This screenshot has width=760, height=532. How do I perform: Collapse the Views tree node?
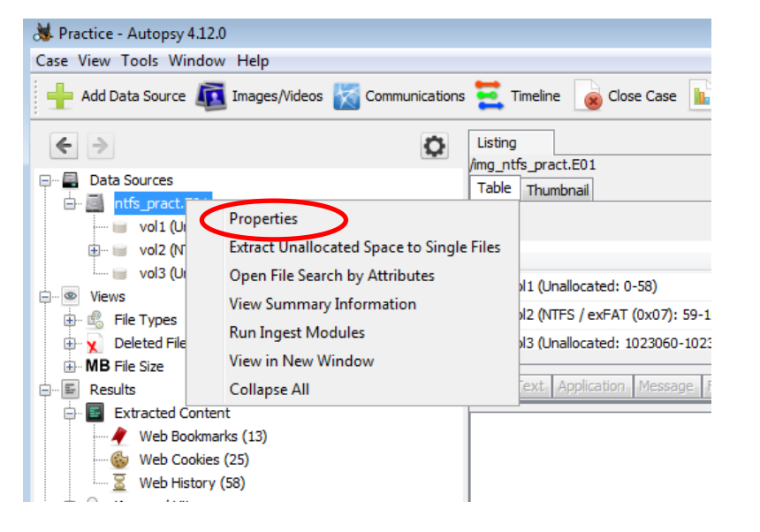(45, 297)
